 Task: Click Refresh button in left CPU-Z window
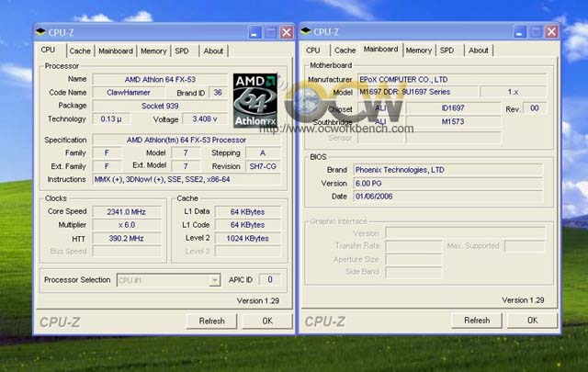click(212, 321)
